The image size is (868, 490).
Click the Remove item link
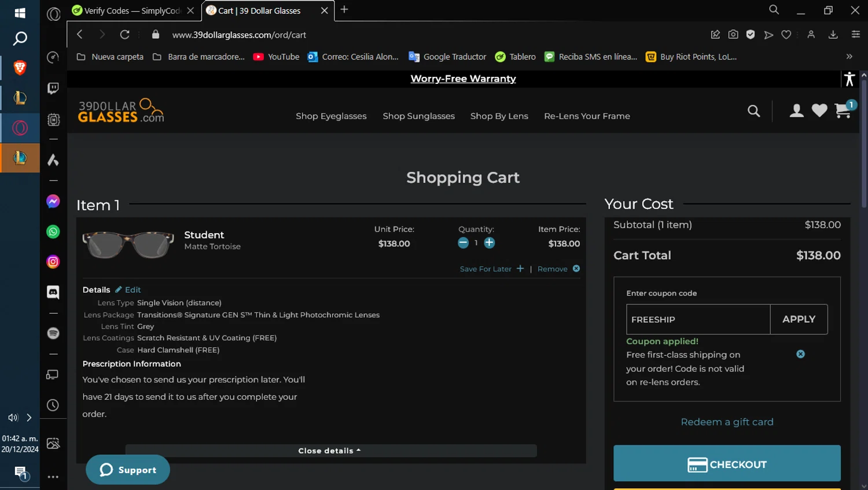click(558, 269)
